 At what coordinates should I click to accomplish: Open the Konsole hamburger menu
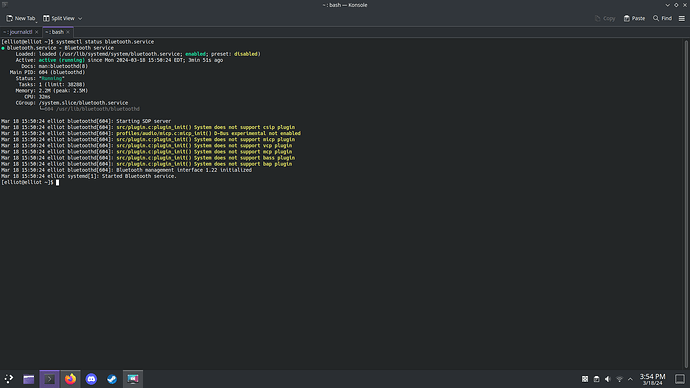(682, 18)
